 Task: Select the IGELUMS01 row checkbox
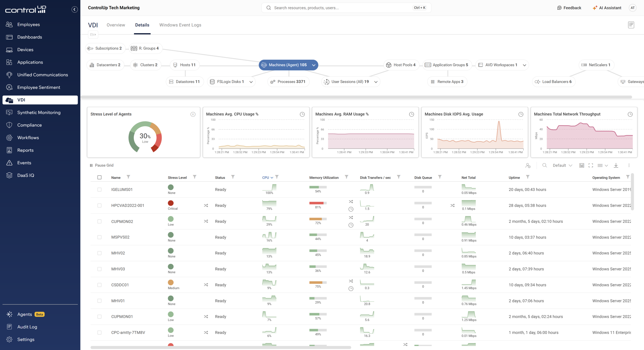[99, 190]
